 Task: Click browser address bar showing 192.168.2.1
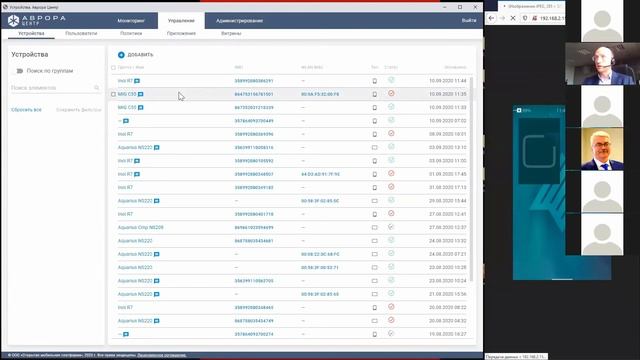pos(552,18)
